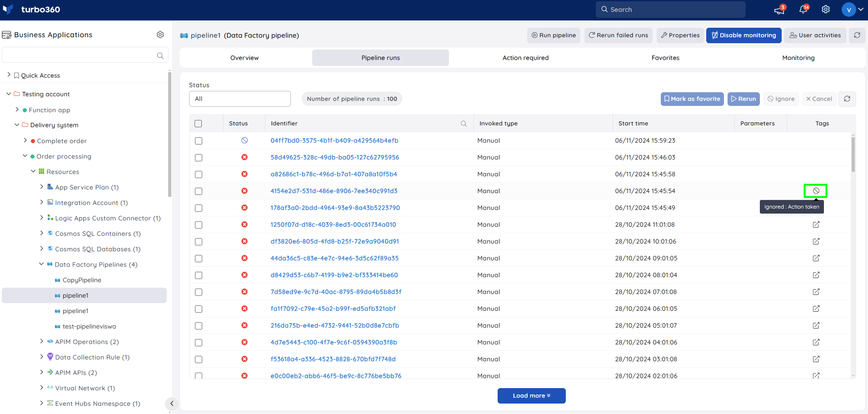Click the Turbo360 logo

(x=32, y=10)
